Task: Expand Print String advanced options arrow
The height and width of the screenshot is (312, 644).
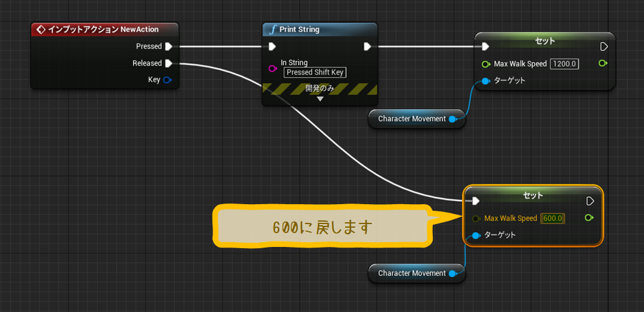Action: tap(320, 99)
